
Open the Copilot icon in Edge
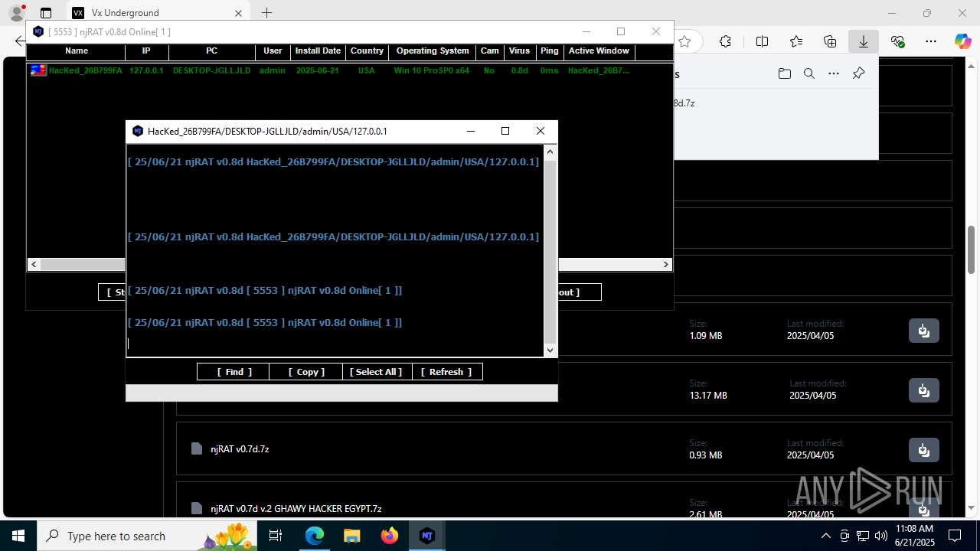[x=962, y=41]
